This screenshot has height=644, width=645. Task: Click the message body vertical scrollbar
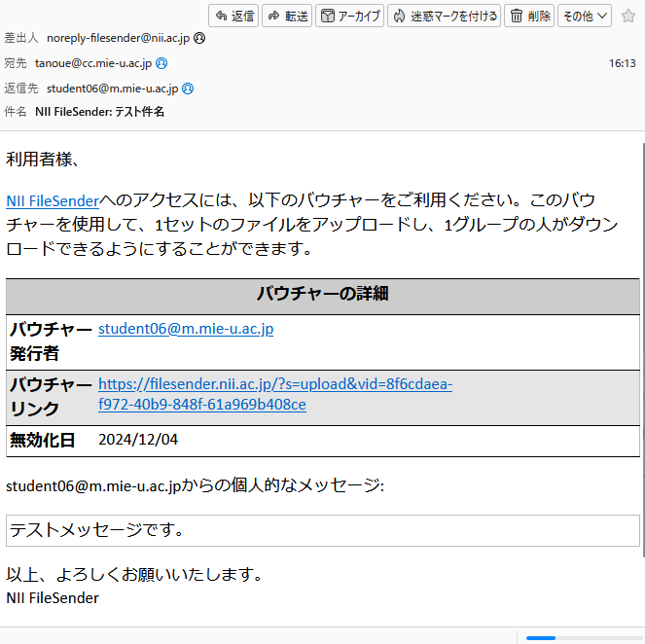tap(643, 349)
